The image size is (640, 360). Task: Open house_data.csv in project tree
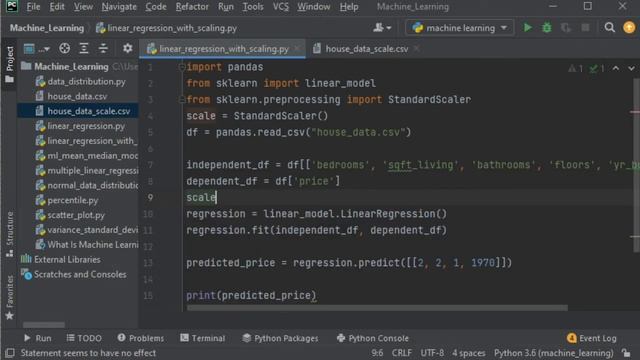point(77,96)
